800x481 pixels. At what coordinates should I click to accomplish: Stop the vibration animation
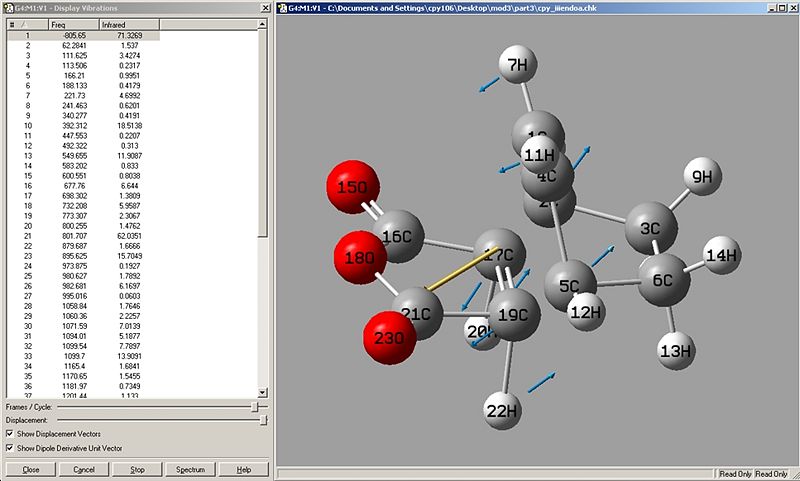137,469
